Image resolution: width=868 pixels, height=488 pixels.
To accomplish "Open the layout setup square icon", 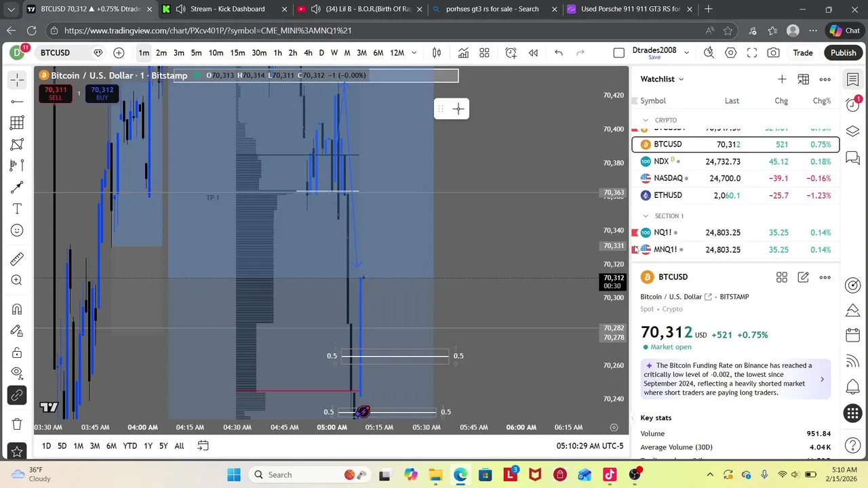I will click(618, 53).
